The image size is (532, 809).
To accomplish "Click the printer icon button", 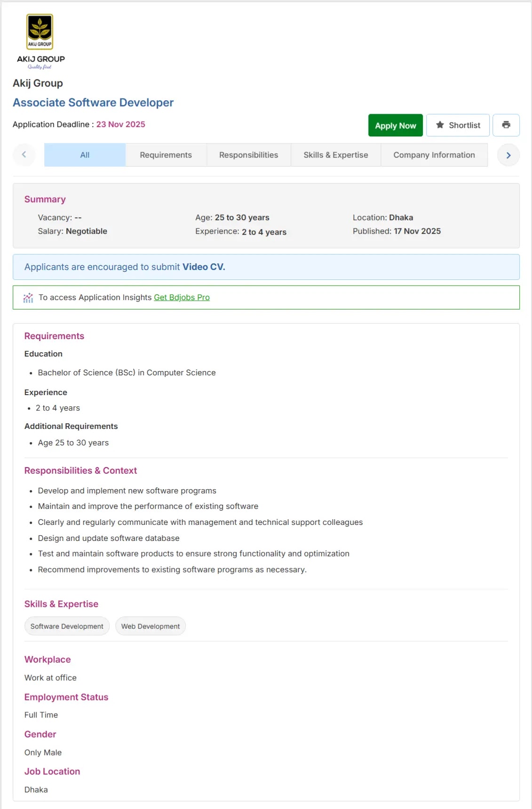I will [x=506, y=125].
